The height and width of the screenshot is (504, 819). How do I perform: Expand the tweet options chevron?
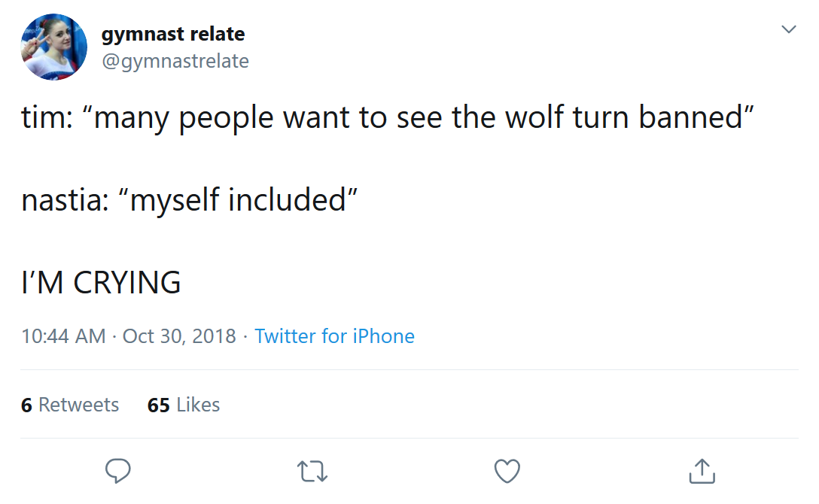click(x=788, y=29)
